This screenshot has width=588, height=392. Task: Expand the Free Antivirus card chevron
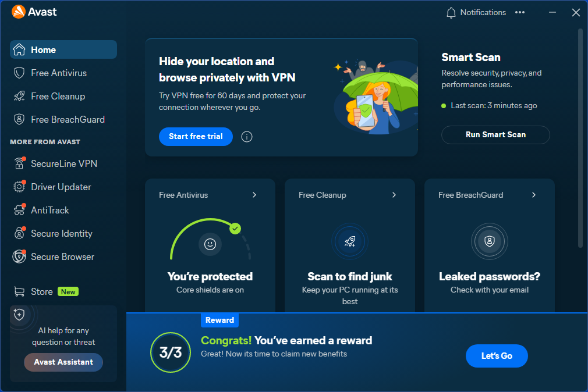coord(254,195)
